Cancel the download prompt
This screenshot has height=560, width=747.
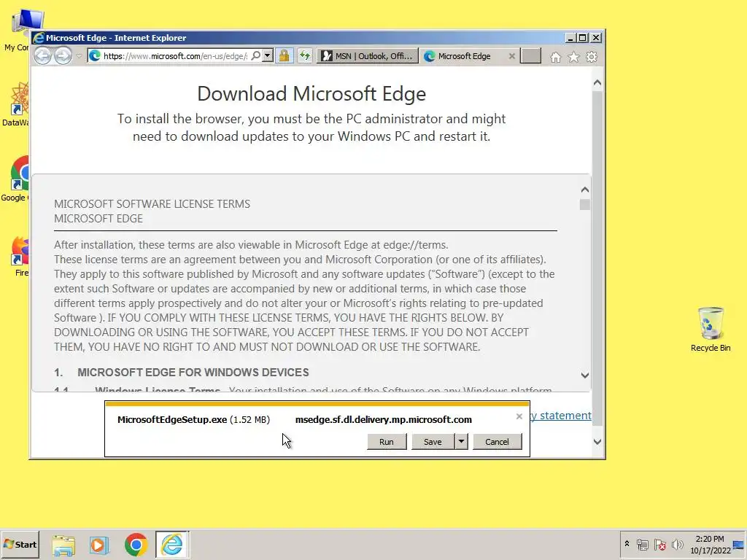497,442
